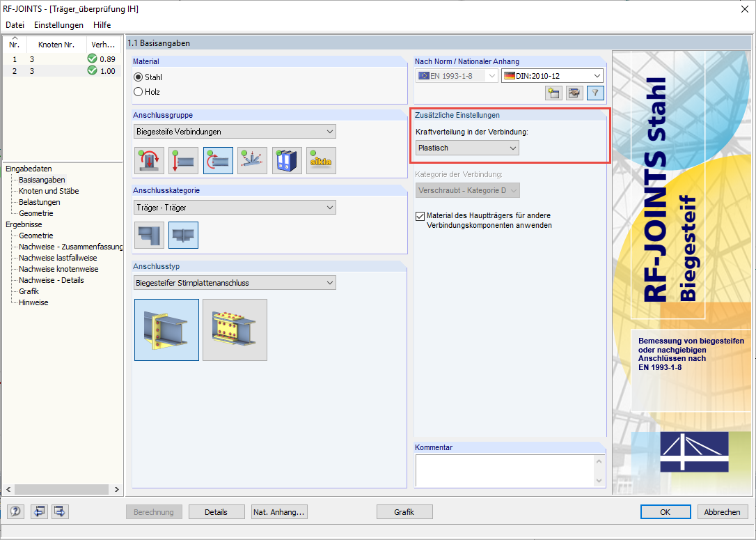Select Geometrie under Eingabedaten

pos(36,213)
